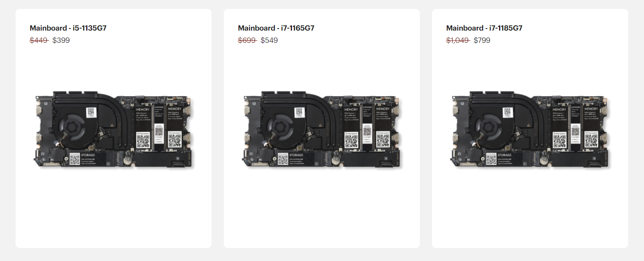The width and height of the screenshot is (644, 261).
Task: Click the STORAGE label on i7-1165G7 board
Action: pyautogui.click(x=296, y=155)
